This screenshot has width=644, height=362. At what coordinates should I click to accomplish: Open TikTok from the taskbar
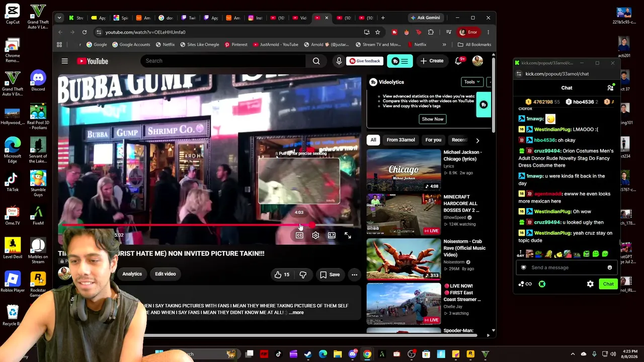pos(278,354)
